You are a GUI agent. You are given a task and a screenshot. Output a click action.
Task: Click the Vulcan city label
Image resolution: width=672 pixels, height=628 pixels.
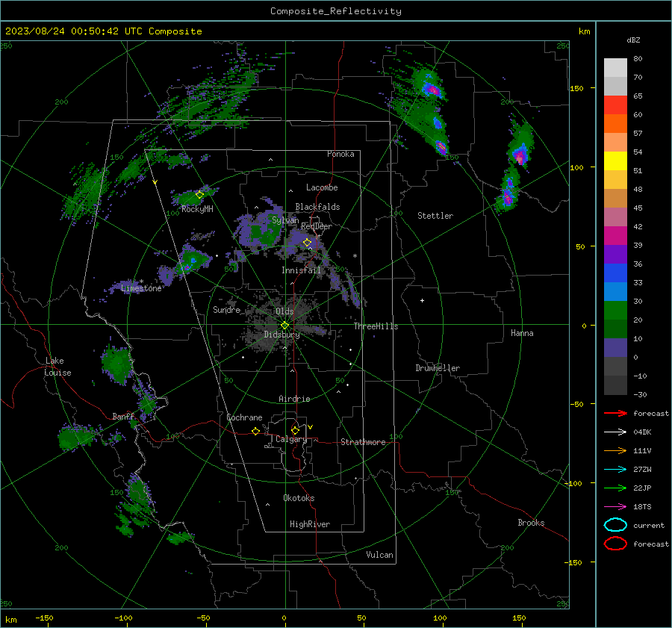click(380, 555)
